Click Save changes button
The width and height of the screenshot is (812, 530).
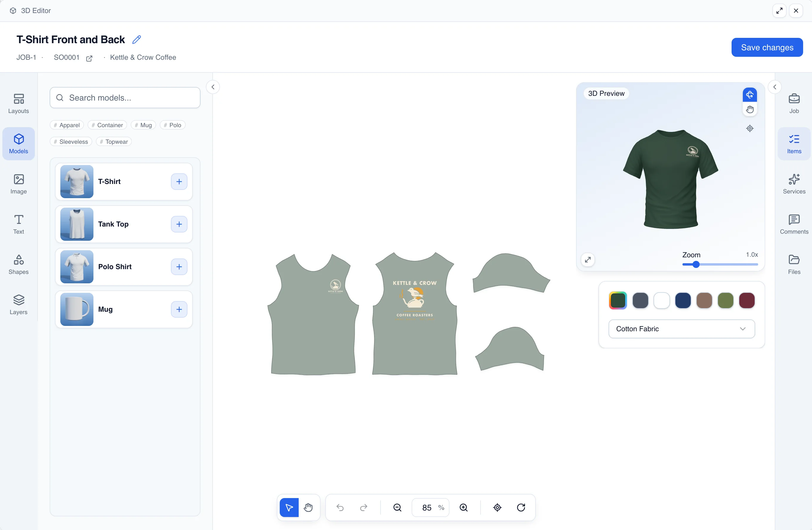767,47
